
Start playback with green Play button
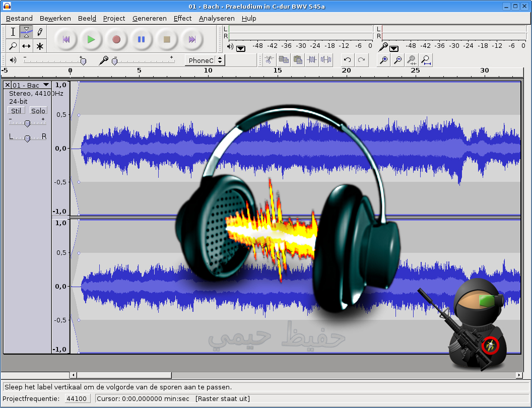tap(91, 39)
